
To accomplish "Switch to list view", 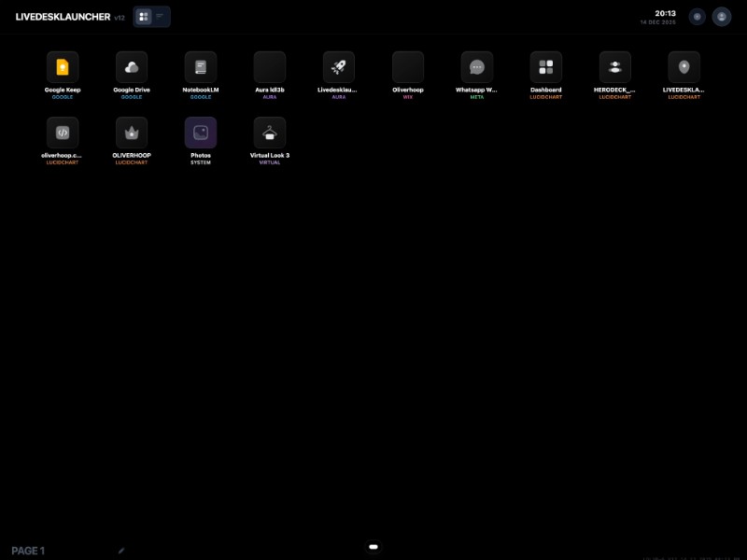I will pos(160,17).
